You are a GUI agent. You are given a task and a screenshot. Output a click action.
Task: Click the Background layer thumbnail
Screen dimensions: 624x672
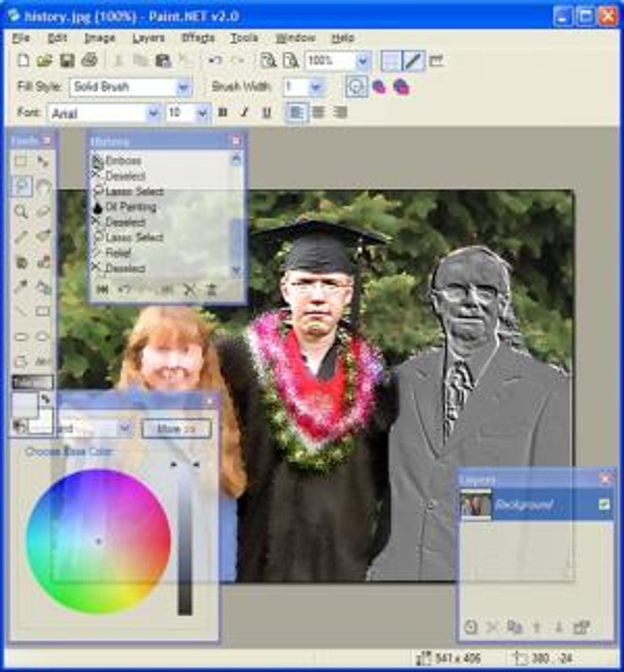(475, 504)
